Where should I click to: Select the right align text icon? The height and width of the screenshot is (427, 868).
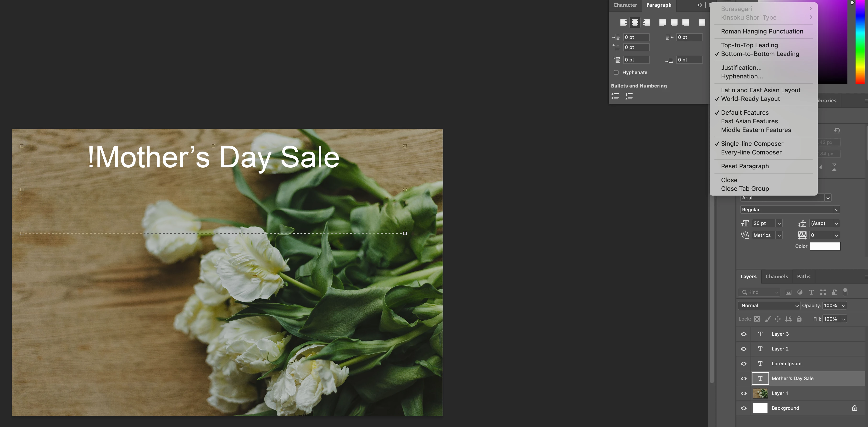coord(646,22)
